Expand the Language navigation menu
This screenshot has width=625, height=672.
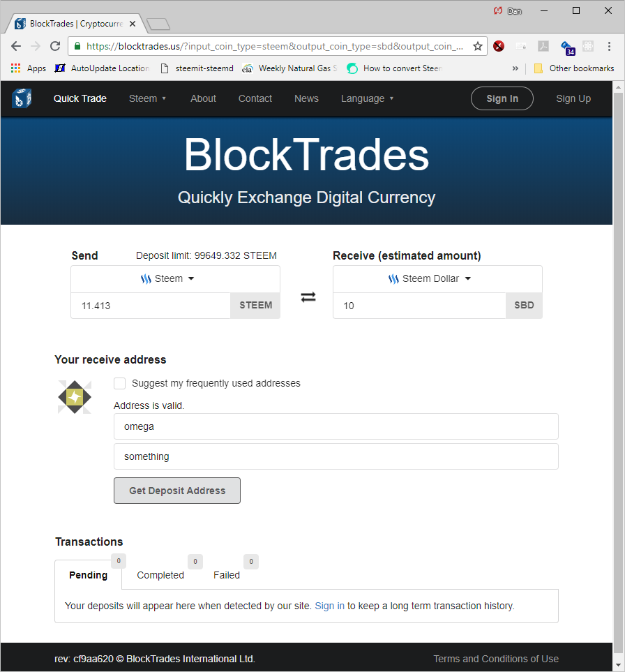tap(367, 98)
